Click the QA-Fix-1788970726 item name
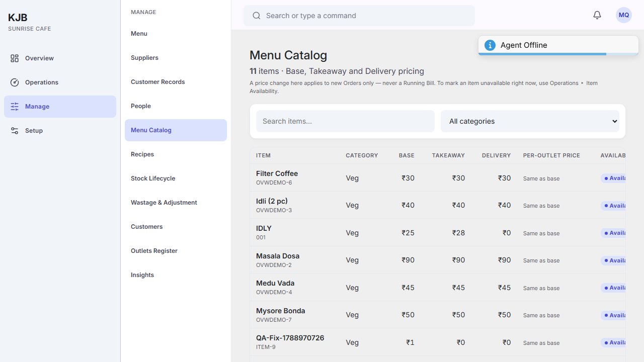 tap(290, 338)
